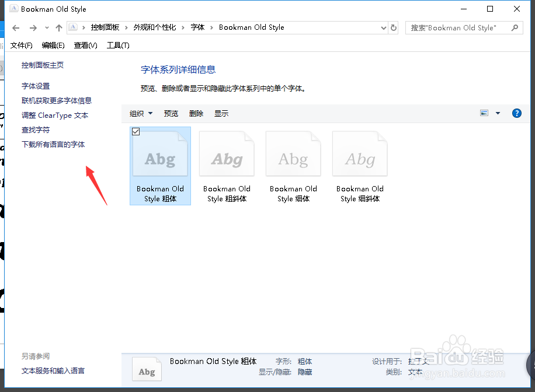
Task: Click 字体 in the breadcrumb path
Action: (x=197, y=27)
